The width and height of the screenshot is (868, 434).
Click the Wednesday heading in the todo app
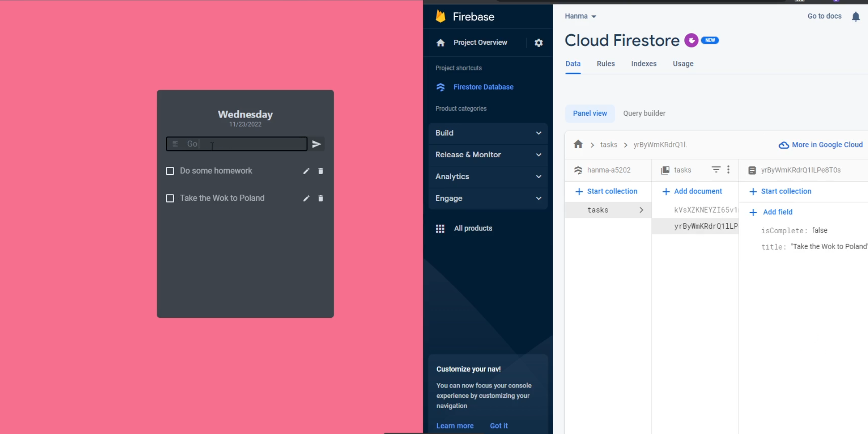pos(245,114)
